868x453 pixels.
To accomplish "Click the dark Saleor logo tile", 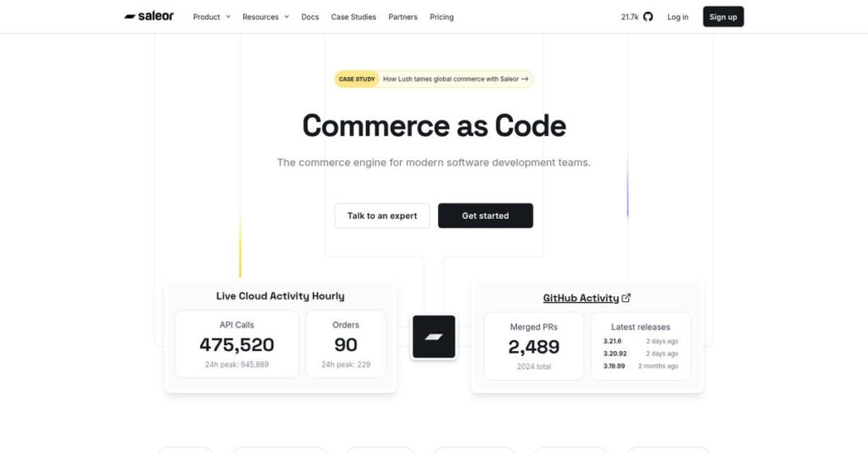I will click(x=434, y=337).
